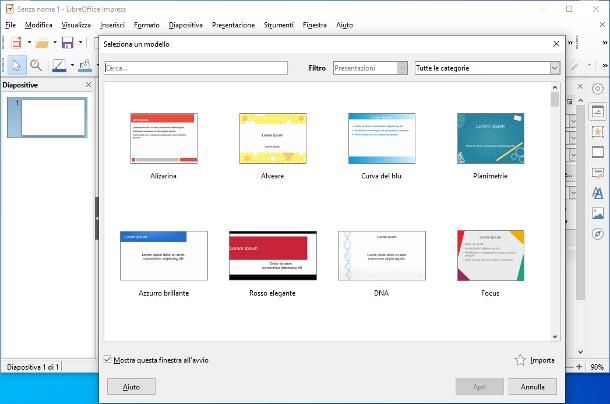Close the Seleziona un modello dialog
610x404 pixels.
pos(556,44)
